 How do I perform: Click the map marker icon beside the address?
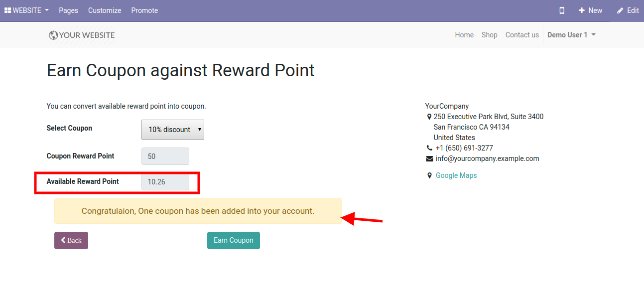point(429,117)
